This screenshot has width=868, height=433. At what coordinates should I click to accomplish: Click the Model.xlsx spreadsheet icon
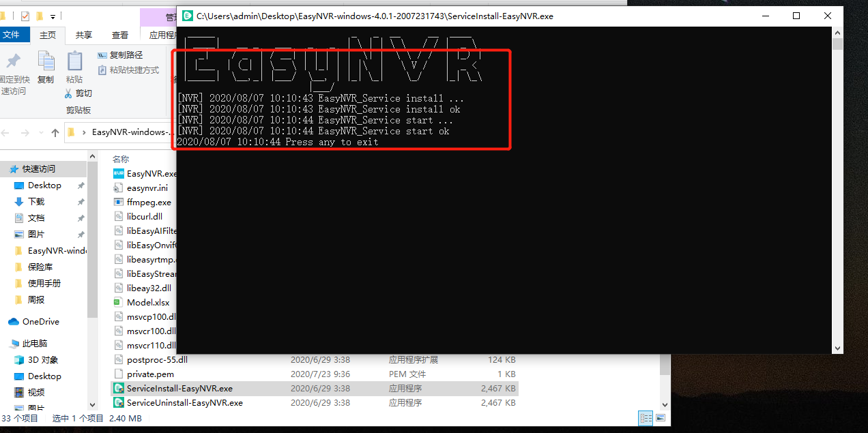point(118,303)
